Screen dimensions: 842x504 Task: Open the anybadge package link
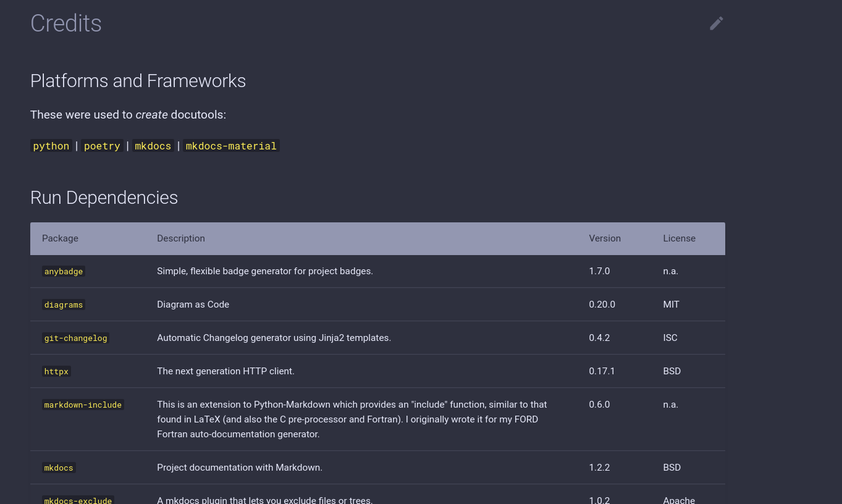point(64,271)
